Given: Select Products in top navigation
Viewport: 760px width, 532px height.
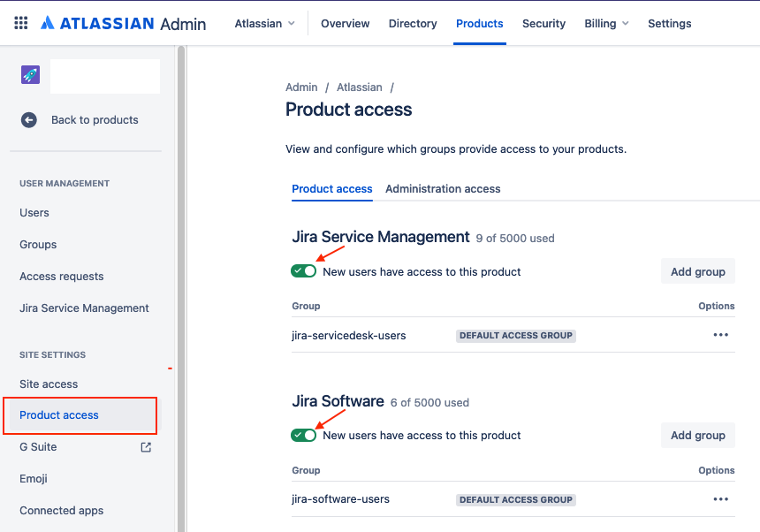Looking at the screenshot, I should pos(479,23).
